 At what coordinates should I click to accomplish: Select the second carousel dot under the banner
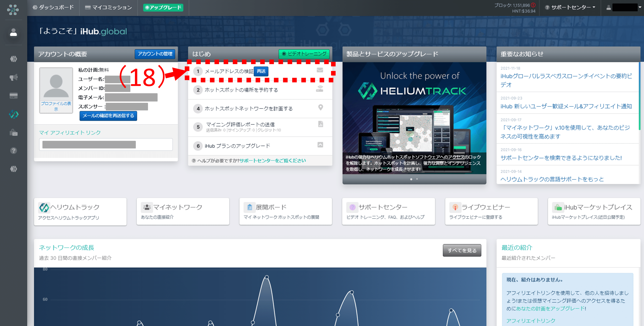[417, 179]
